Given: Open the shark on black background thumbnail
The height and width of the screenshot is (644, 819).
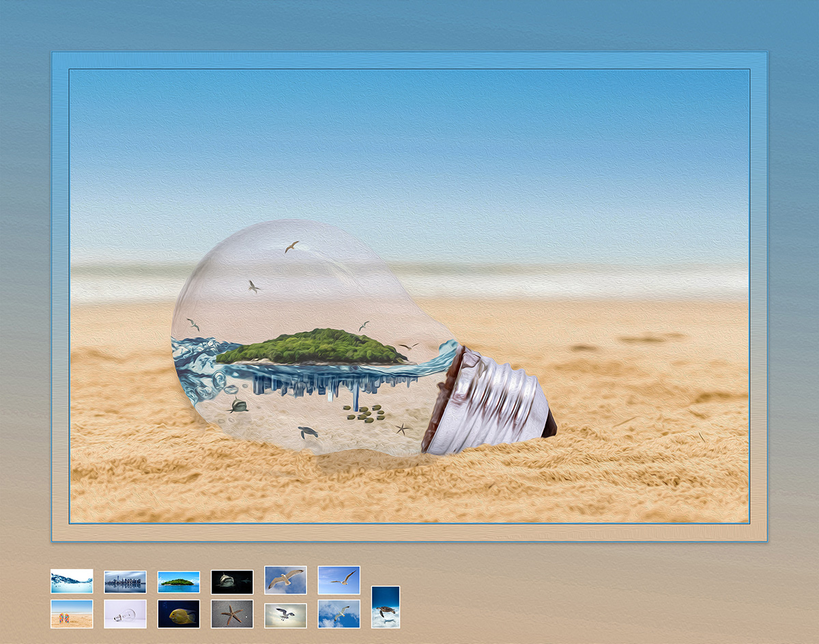Looking at the screenshot, I should (232, 582).
